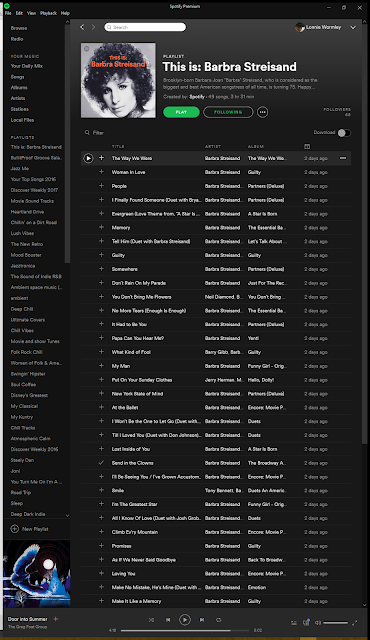Open the Playback menu

48,13
